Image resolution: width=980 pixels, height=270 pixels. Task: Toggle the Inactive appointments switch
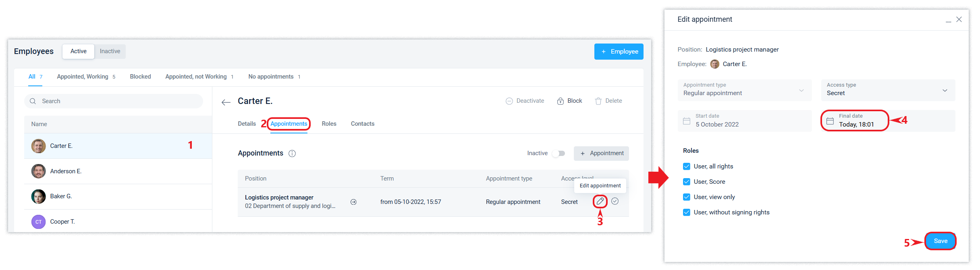(559, 154)
